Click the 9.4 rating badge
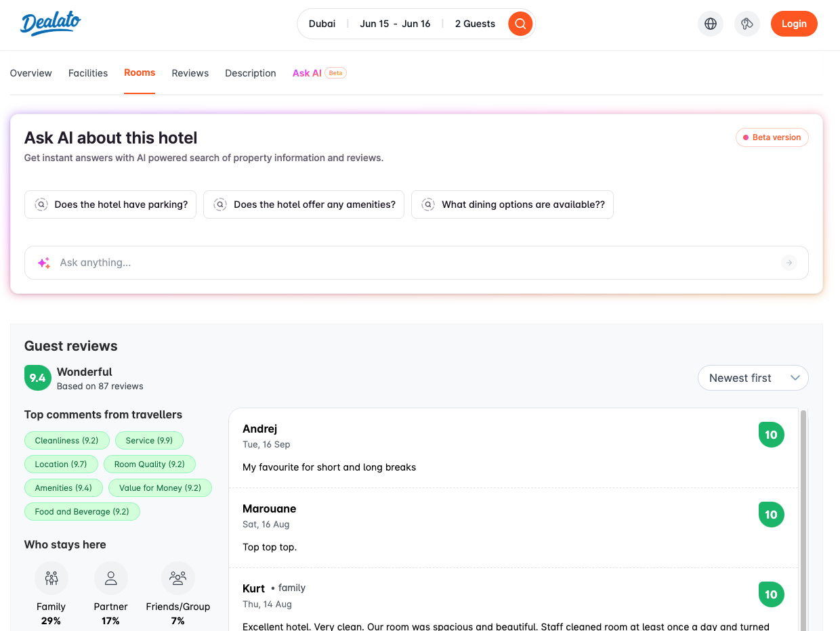This screenshot has height=631, width=840. click(38, 378)
